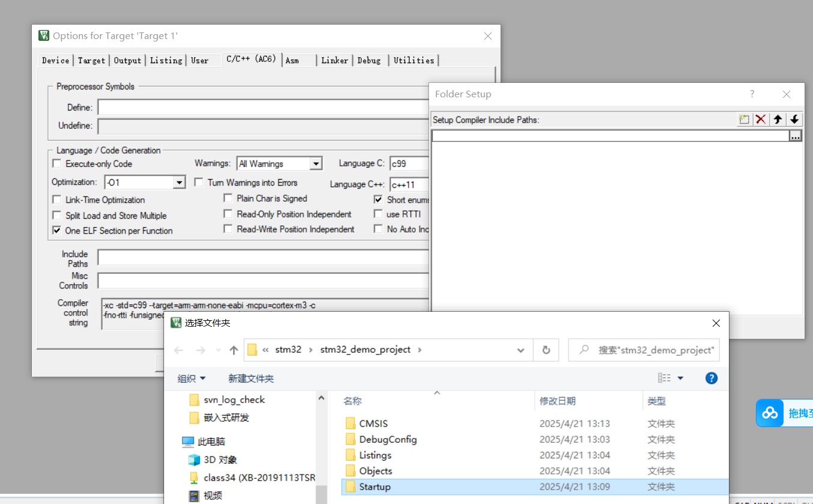Select the Startup folder

click(x=535, y=487)
